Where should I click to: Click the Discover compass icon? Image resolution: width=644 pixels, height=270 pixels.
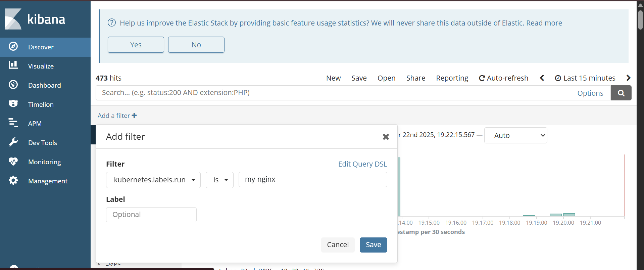[13, 46]
